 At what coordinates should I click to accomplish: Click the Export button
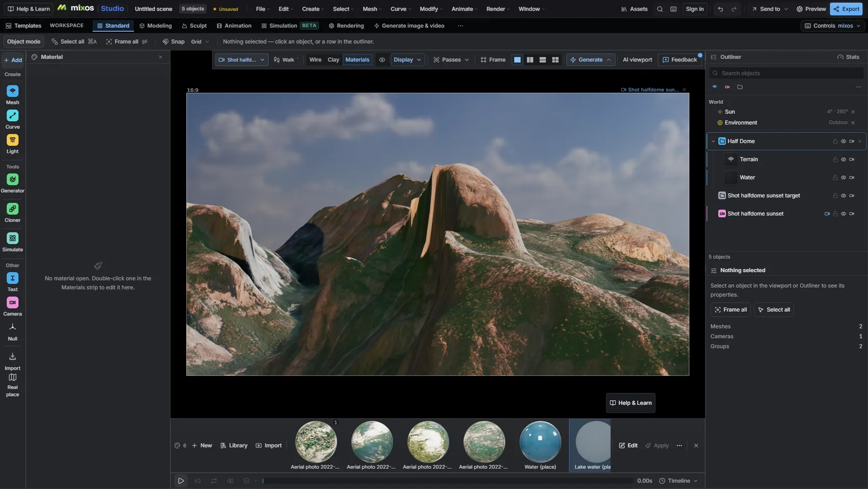point(846,9)
